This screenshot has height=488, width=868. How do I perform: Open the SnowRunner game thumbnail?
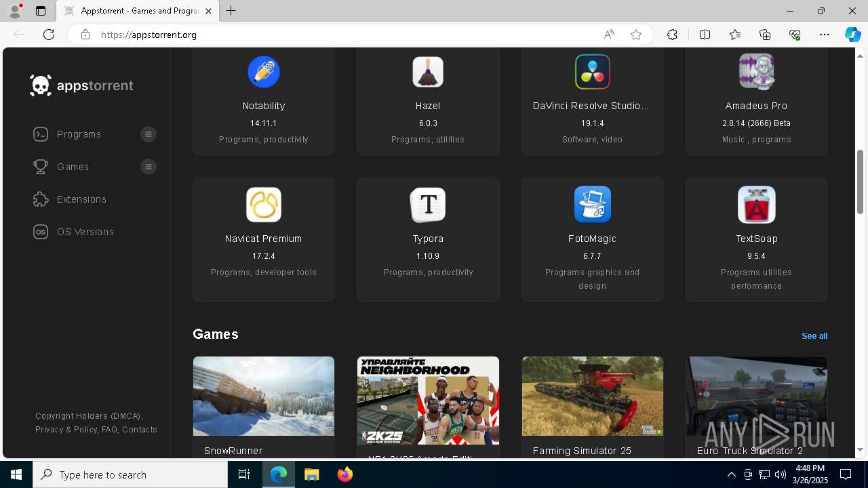(x=264, y=396)
